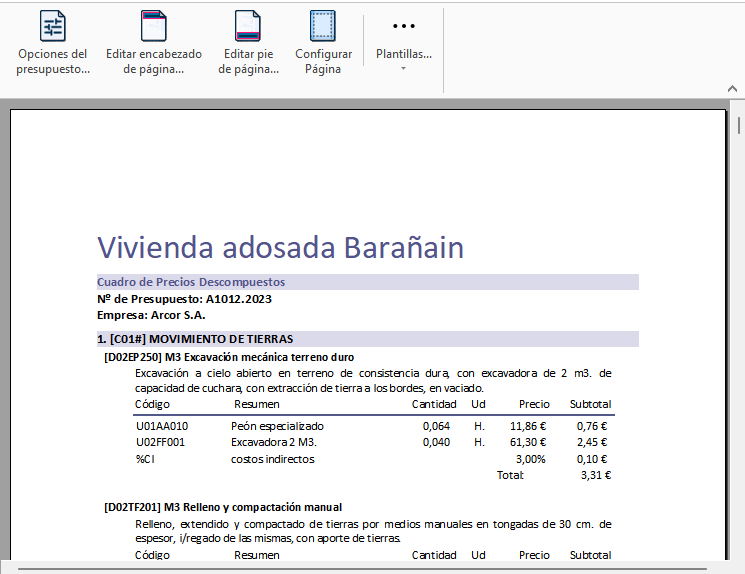Click subtotal 0,10 € cell
The width and height of the screenshot is (745, 574).
click(x=592, y=459)
